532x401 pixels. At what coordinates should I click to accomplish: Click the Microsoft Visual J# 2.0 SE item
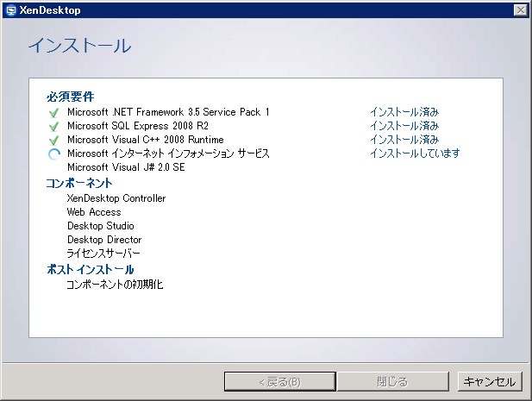point(126,167)
